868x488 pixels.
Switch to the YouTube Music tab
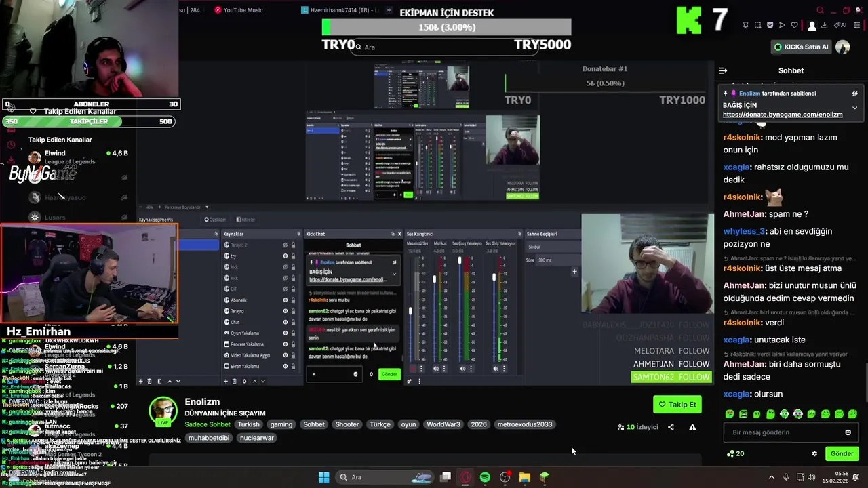(238, 10)
